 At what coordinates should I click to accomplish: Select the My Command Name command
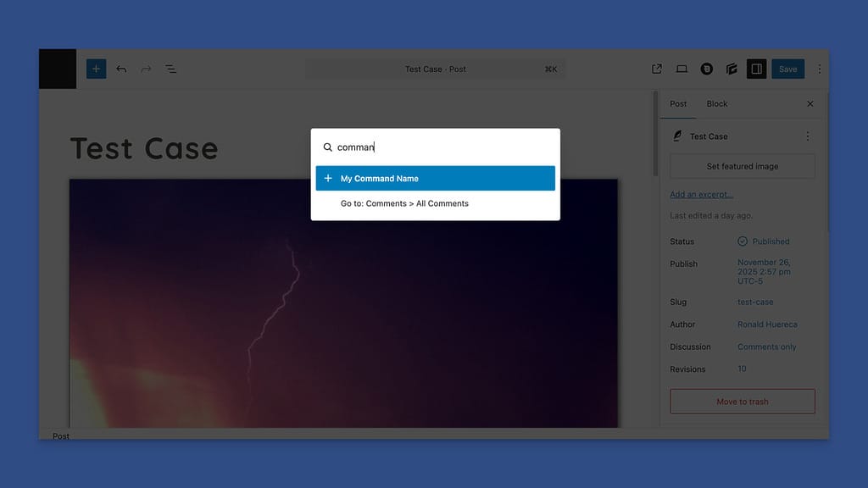pyautogui.click(x=435, y=179)
